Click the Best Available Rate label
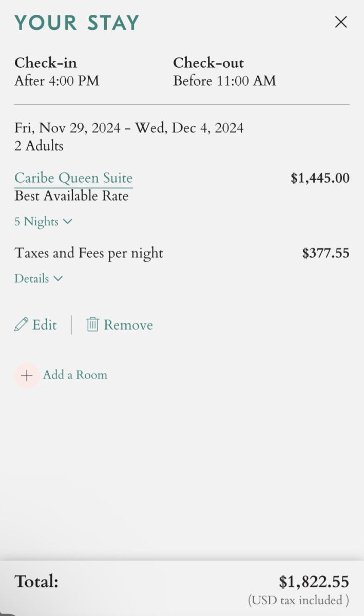Image resolution: width=364 pixels, height=616 pixels. [x=71, y=196]
